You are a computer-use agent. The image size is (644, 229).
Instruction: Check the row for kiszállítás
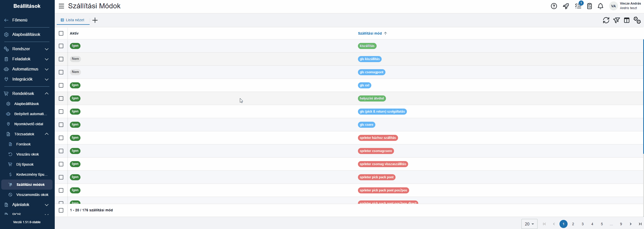[61, 46]
